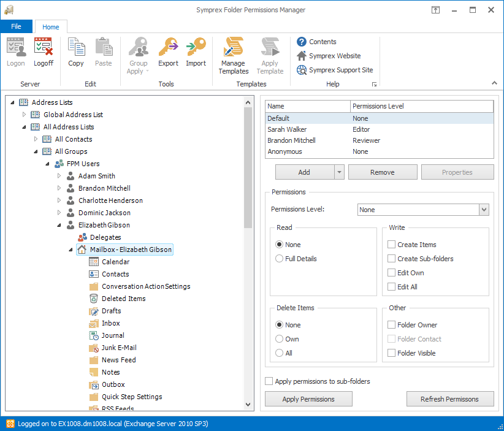This screenshot has width=504, height=431.
Task: Enable Create Items checkbox
Action: click(391, 245)
